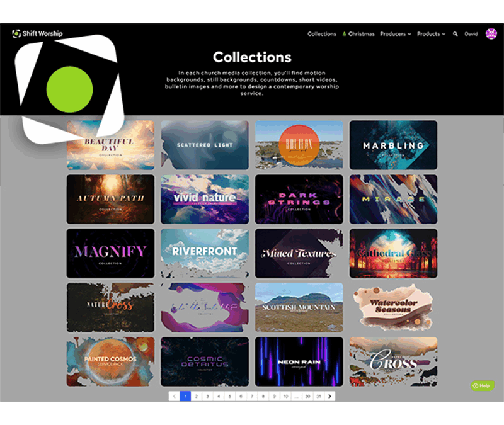Open the Beautiful Day collection thumbnail
The image size is (504, 425).
point(110,145)
